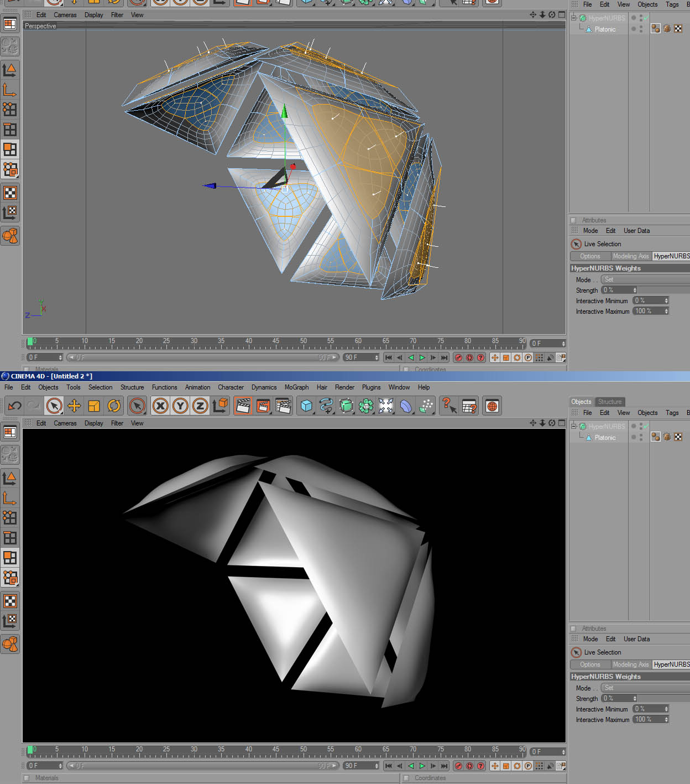This screenshot has width=690, height=784.
Task: Click the layout icon atop rendered window palette
Action: (x=10, y=433)
